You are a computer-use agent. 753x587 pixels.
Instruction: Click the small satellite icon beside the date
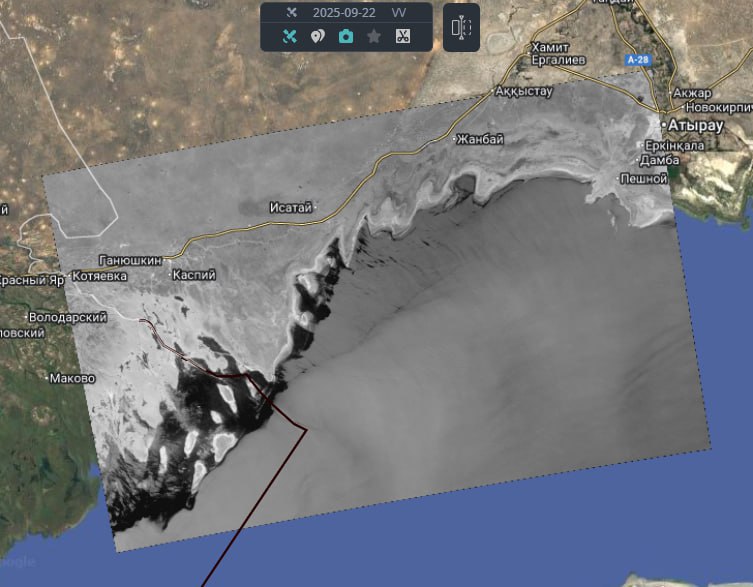point(291,13)
